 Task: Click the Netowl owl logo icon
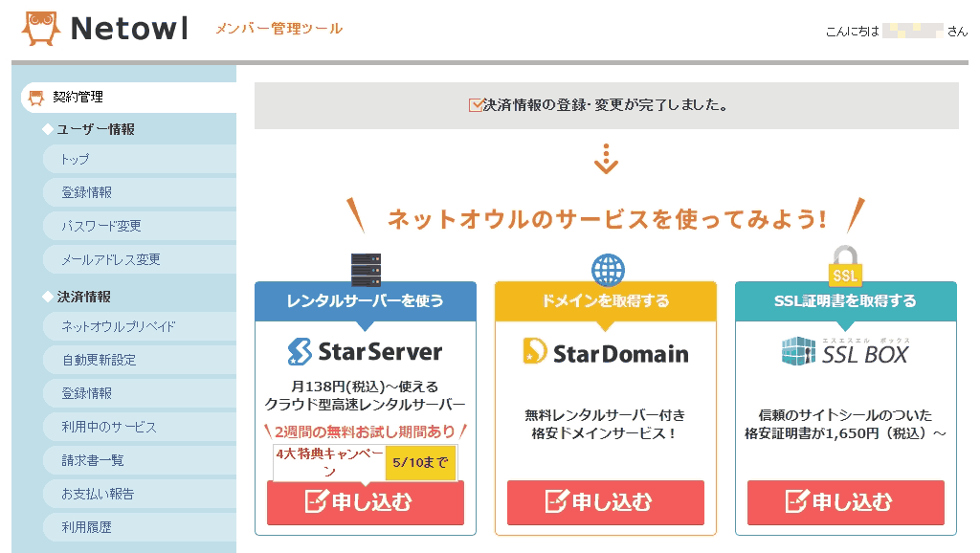41,28
